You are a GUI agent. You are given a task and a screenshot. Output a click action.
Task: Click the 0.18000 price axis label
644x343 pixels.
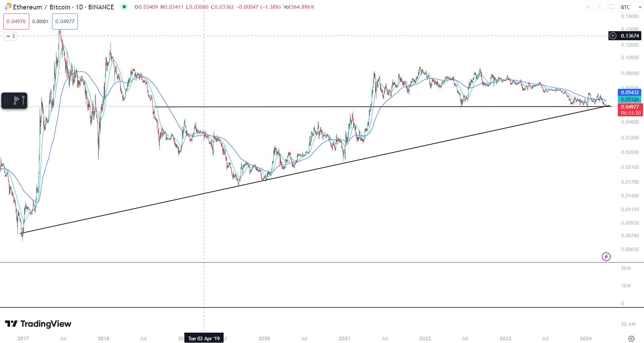coord(630,16)
